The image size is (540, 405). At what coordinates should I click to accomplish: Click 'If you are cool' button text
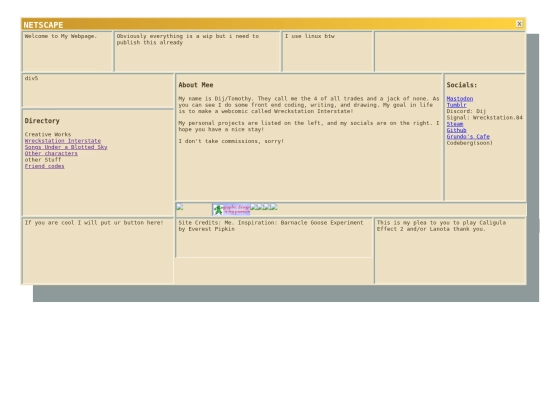(x=94, y=222)
